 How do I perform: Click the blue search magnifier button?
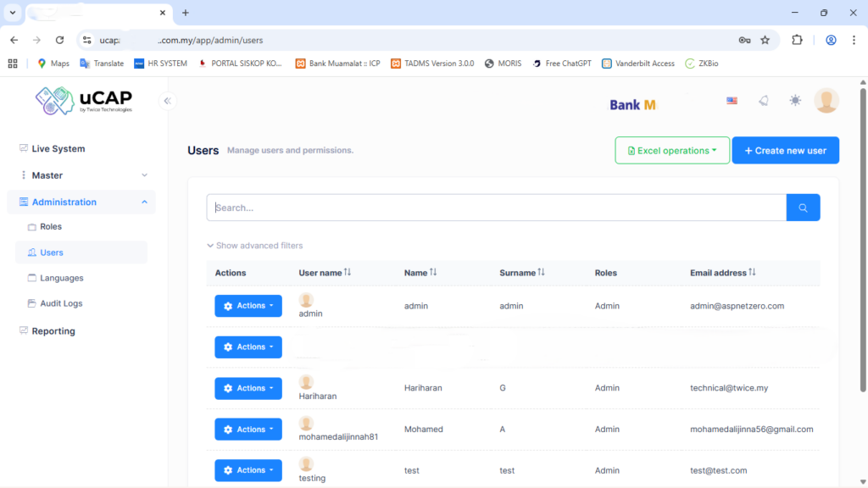tap(803, 208)
